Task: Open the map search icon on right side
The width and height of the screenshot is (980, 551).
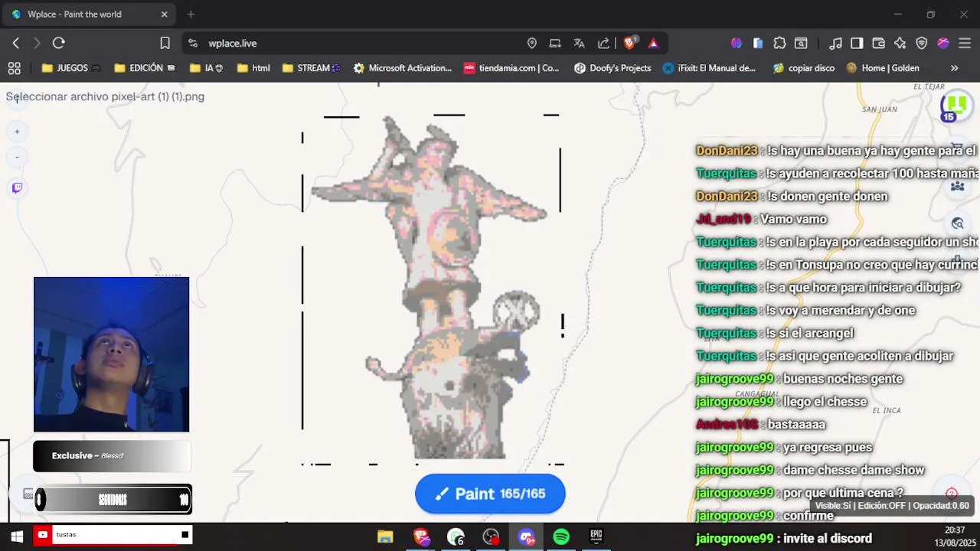Action: pyautogui.click(x=957, y=223)
